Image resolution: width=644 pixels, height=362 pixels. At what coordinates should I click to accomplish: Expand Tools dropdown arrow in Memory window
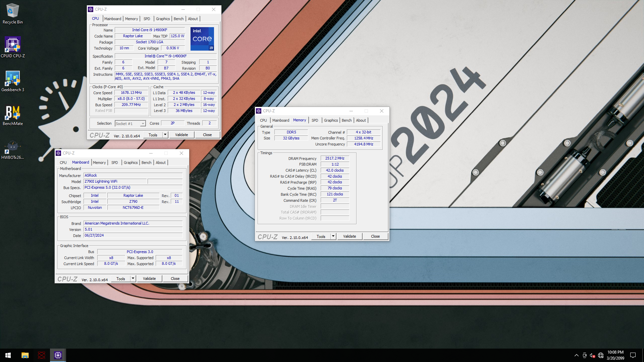333,236
